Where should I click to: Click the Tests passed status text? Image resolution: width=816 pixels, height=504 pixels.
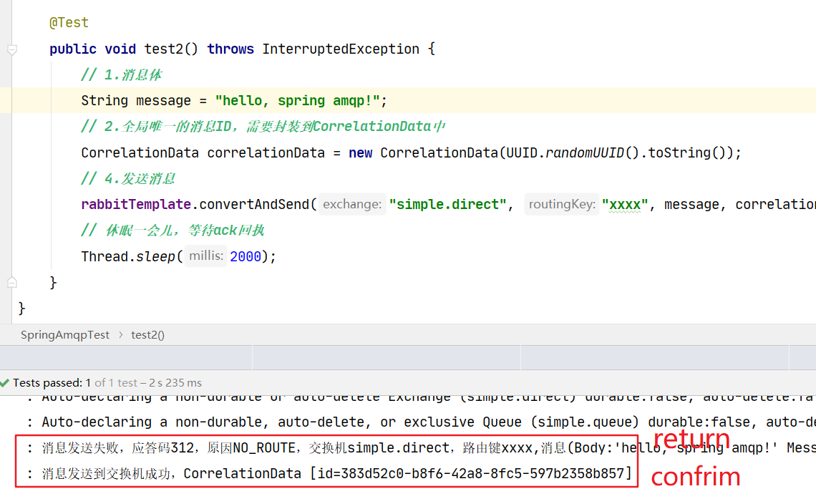pyautogui.click(x=107, y=383)
